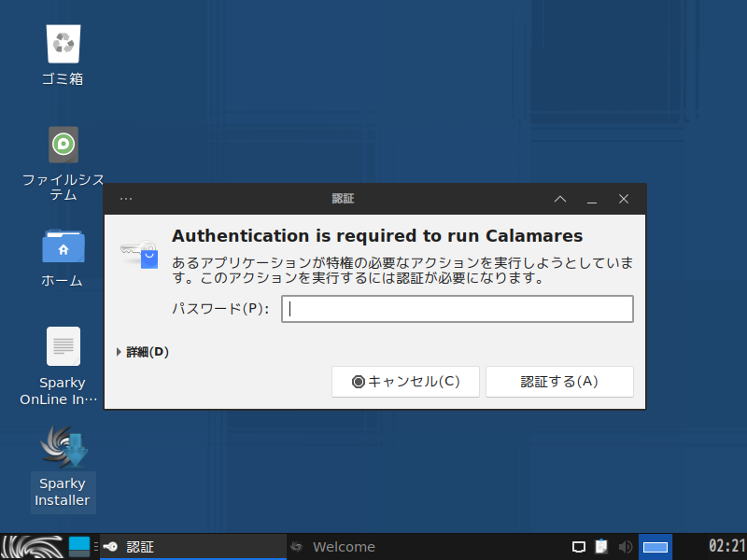Open the Sparky start menu in taskbar
Image resolution: width=747 pixels, height=560 pixels.
(x=33, y=547)
